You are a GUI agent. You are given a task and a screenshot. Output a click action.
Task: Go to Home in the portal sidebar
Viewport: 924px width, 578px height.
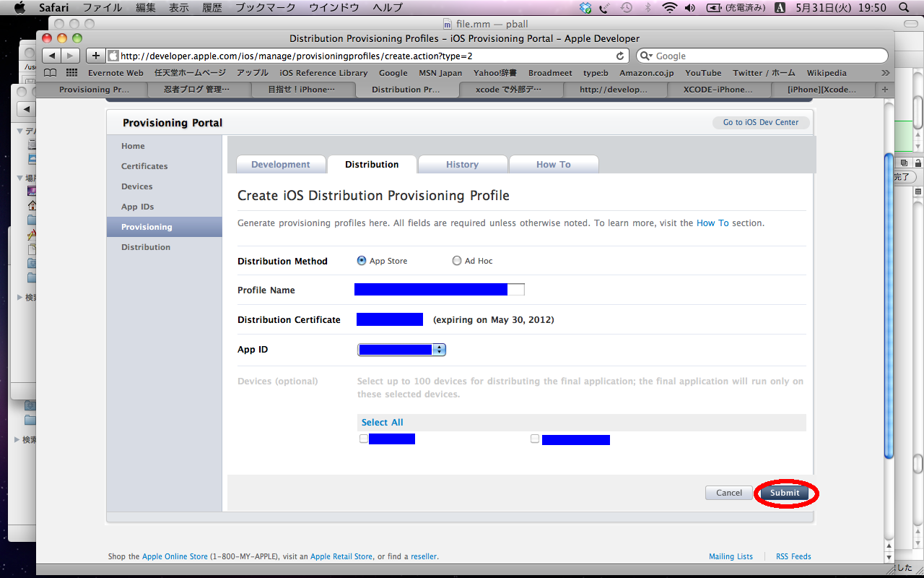[133, 146]
